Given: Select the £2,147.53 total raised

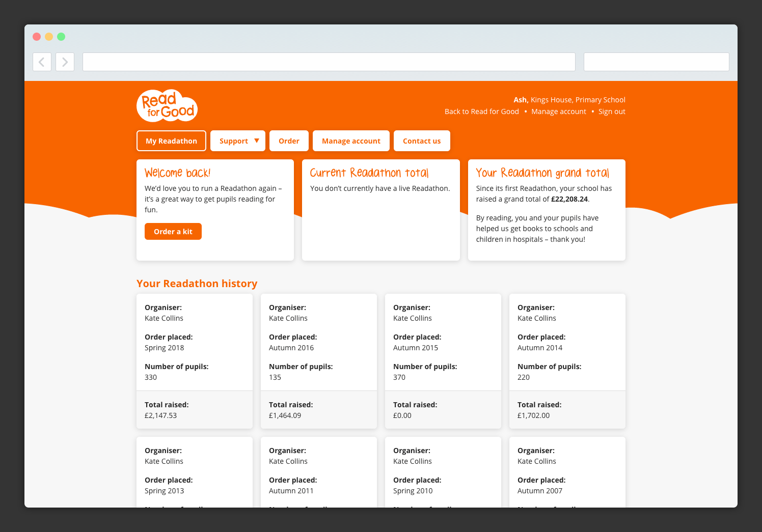Looking at the screenshot, I should 160,415.
